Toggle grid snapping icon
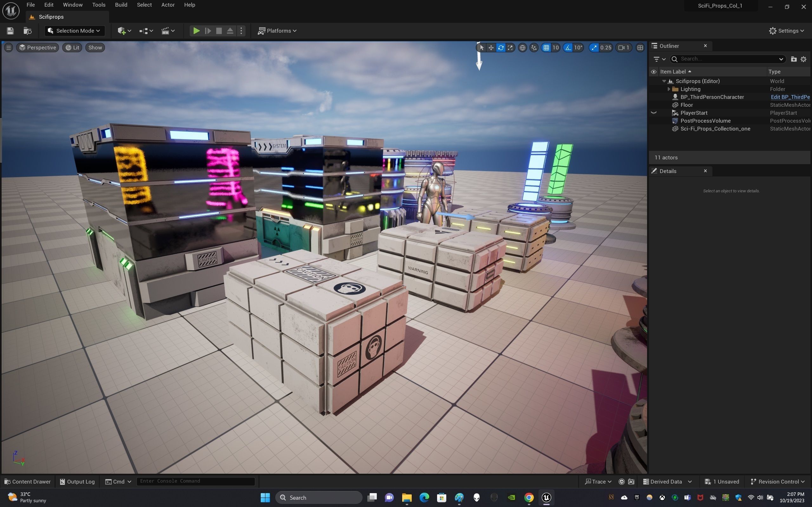Viewport: 812px width, 507px height. (x=546, y=48)
